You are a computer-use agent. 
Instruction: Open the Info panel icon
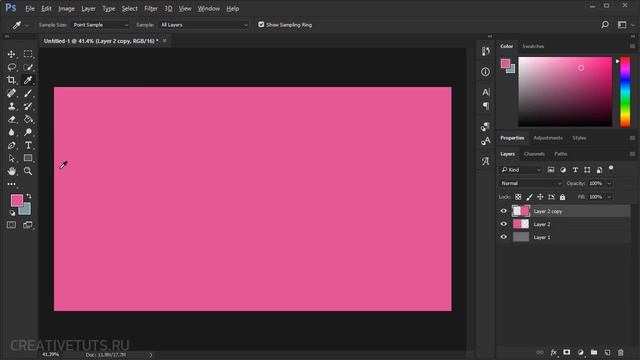pos(485,72)
